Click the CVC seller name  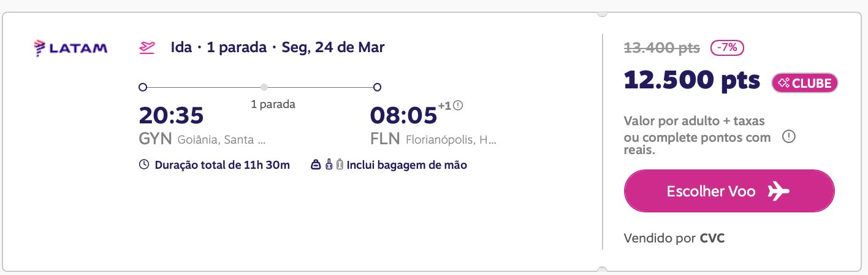coord(712,238)
